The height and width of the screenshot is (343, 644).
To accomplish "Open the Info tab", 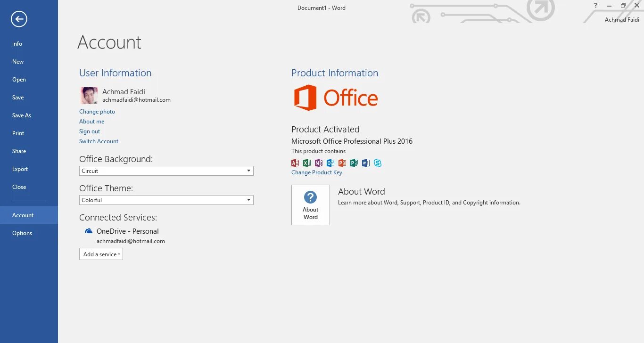I will (29, 44).
